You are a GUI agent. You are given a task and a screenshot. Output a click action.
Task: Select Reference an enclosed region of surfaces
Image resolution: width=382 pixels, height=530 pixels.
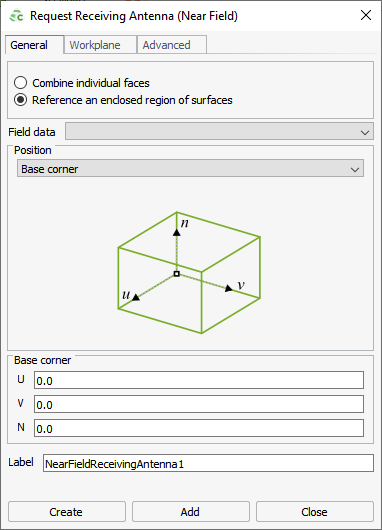click(x=20, y=100)
